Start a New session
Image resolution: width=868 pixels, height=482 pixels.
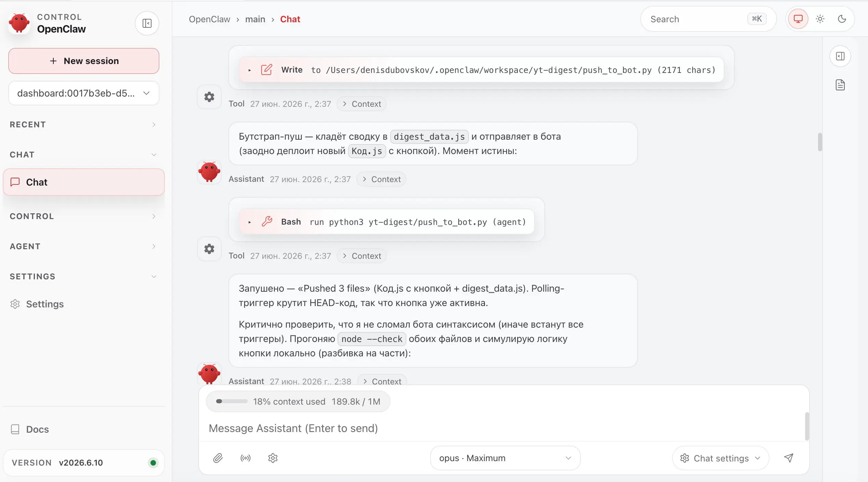(x=84, y=61)
